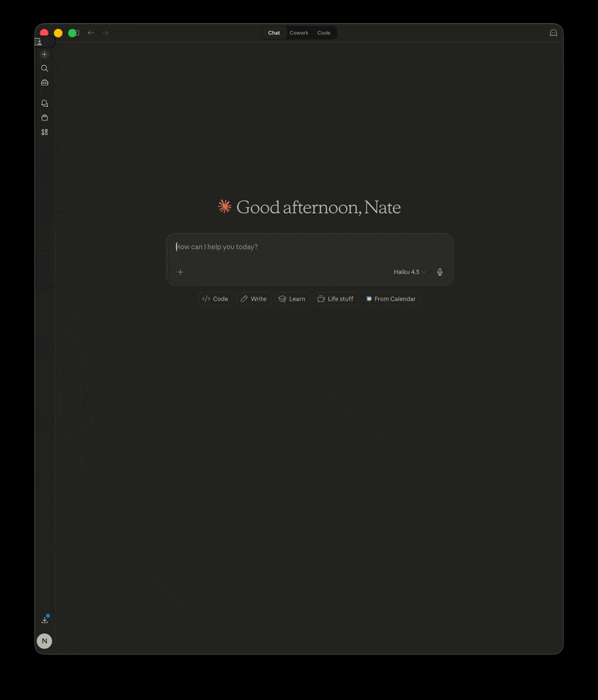Click the ghost icon for incognito chat
This screenshot has width=598, height=700.
point(553,33)
